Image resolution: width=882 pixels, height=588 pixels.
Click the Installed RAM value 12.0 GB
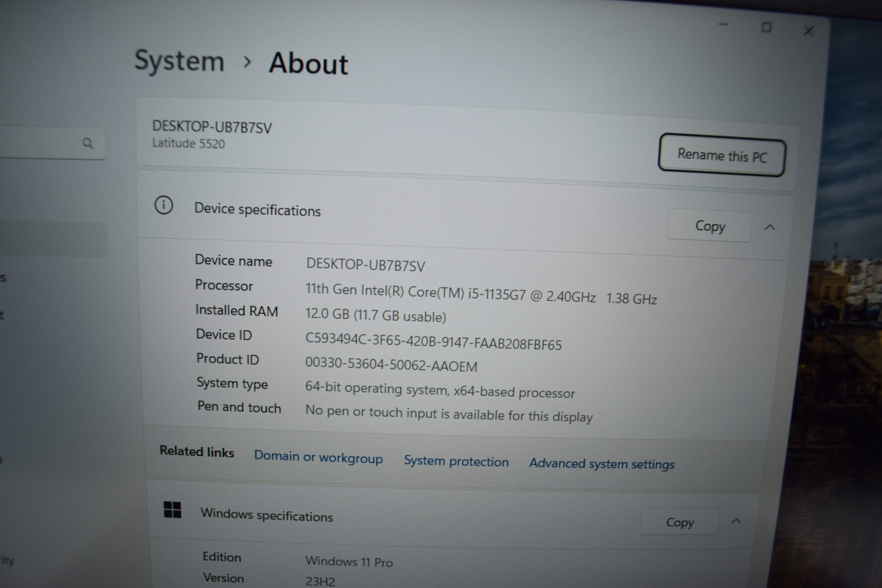pyautogui.click(x=376, y=316)
